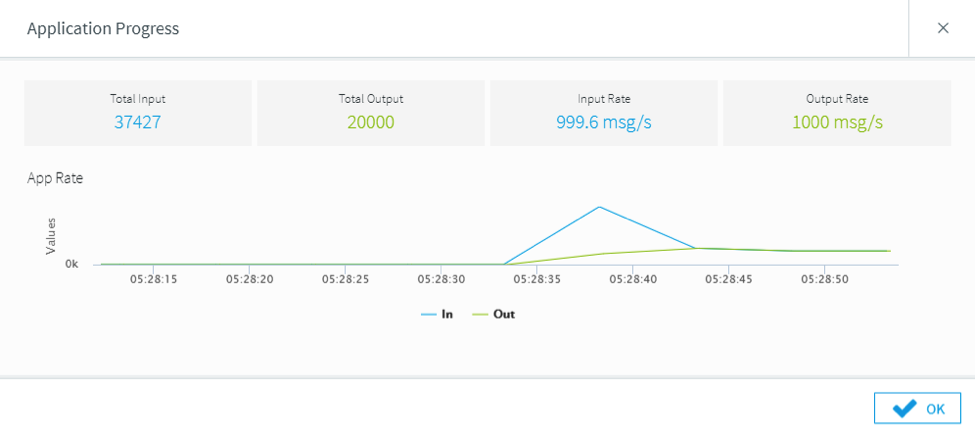Click the 05:28:35 time axis label
The height and width of the screenshot is (438, 975).
pos(537,280)
